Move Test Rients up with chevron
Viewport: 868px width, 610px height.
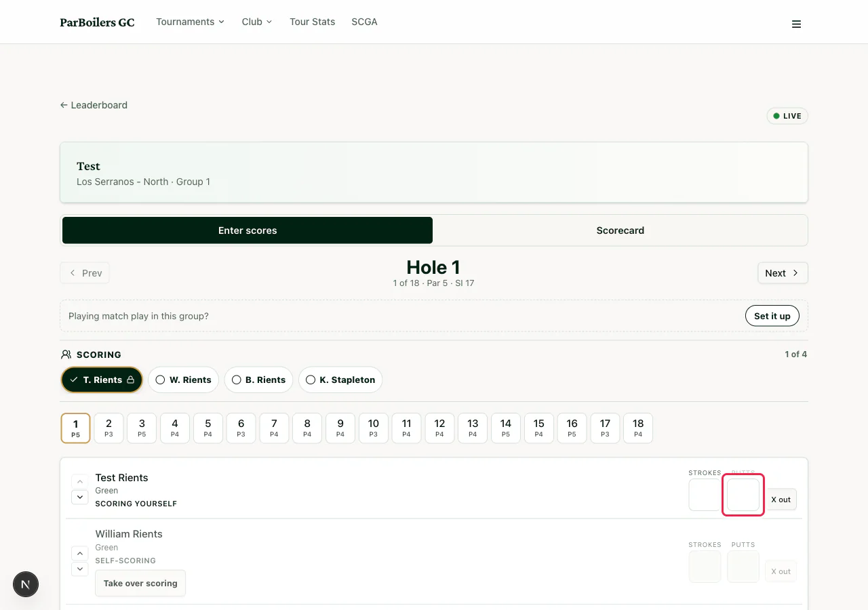80,482
